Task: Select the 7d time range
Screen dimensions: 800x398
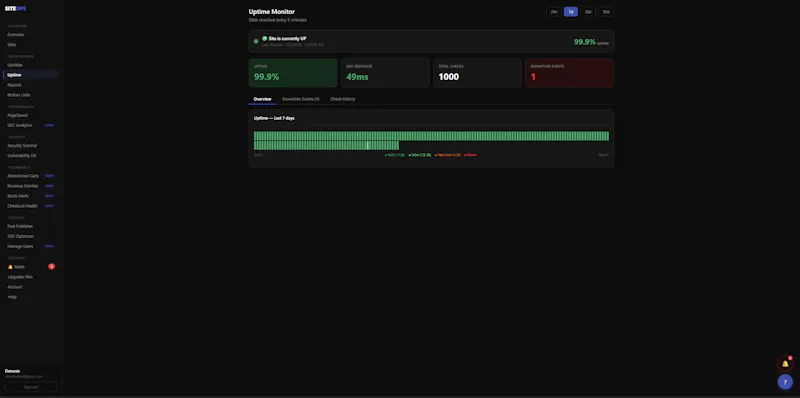Action: point(571,12)
